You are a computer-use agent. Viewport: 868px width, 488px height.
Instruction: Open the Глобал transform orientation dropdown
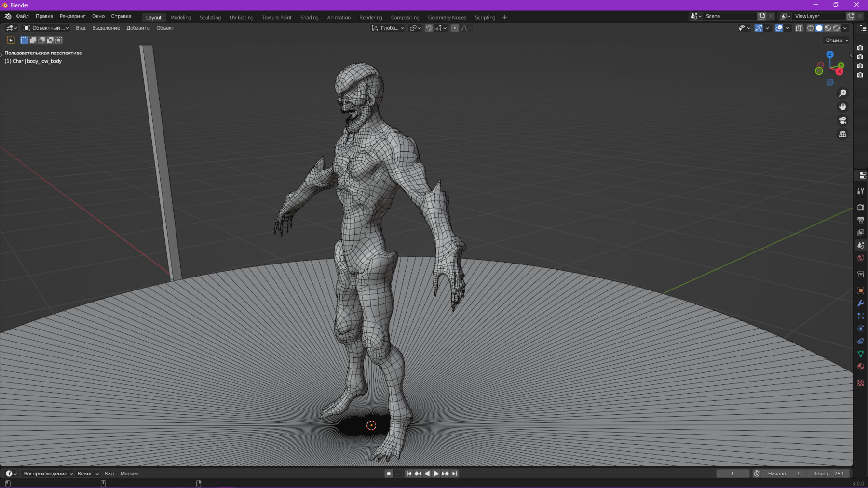click(x=387, y=28)
